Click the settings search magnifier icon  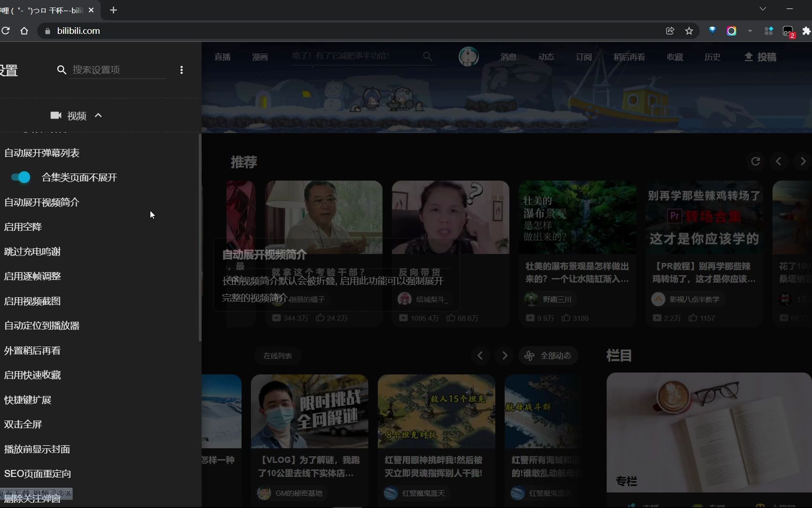62,70
